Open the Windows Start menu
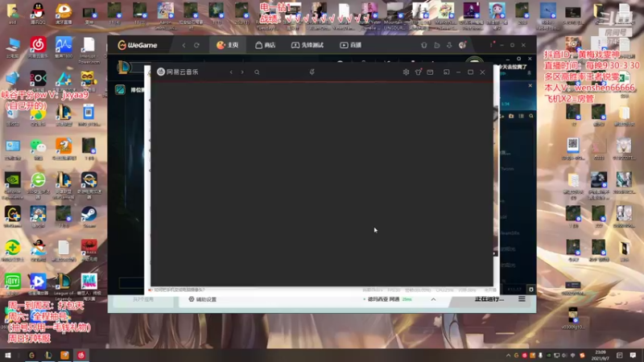The height and width of the screenshot is (362, 644). coord(8,356)
